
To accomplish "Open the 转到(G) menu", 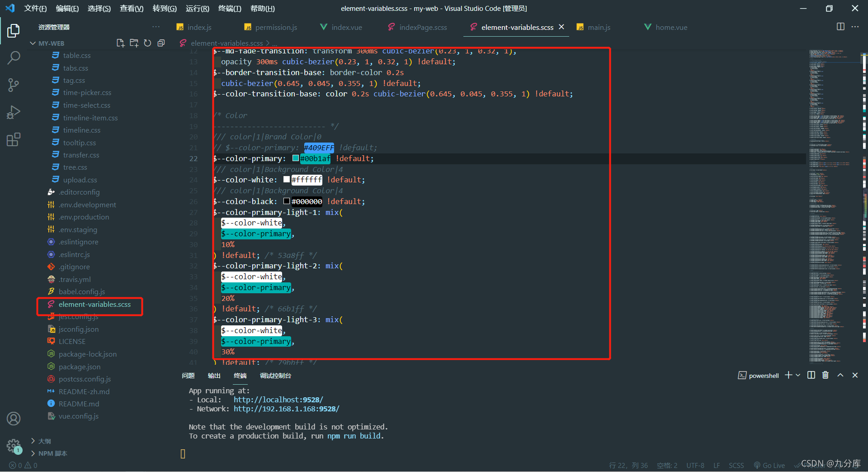I will click(x=165, y=8).
